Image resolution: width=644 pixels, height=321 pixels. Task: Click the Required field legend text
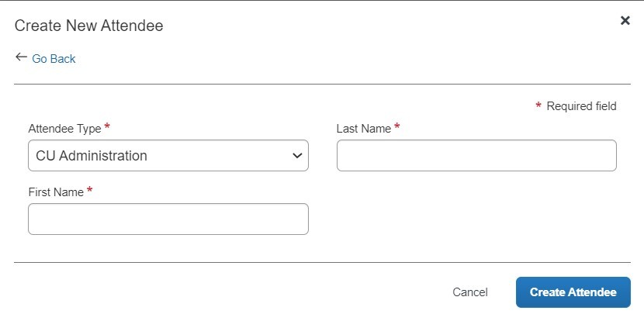581,106
